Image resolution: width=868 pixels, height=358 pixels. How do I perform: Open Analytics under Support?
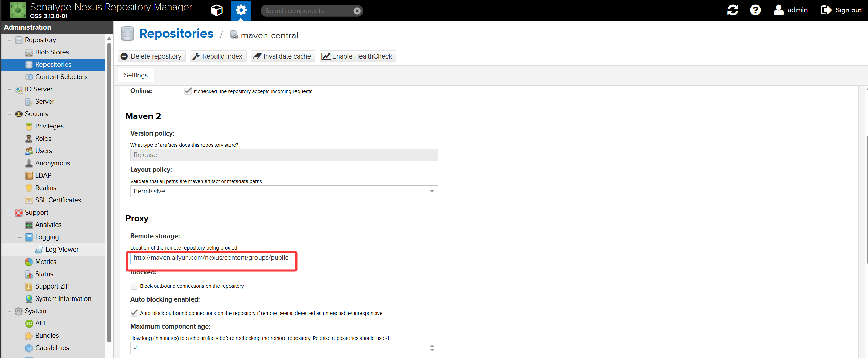pyautogui.click(x=48, y=225)
